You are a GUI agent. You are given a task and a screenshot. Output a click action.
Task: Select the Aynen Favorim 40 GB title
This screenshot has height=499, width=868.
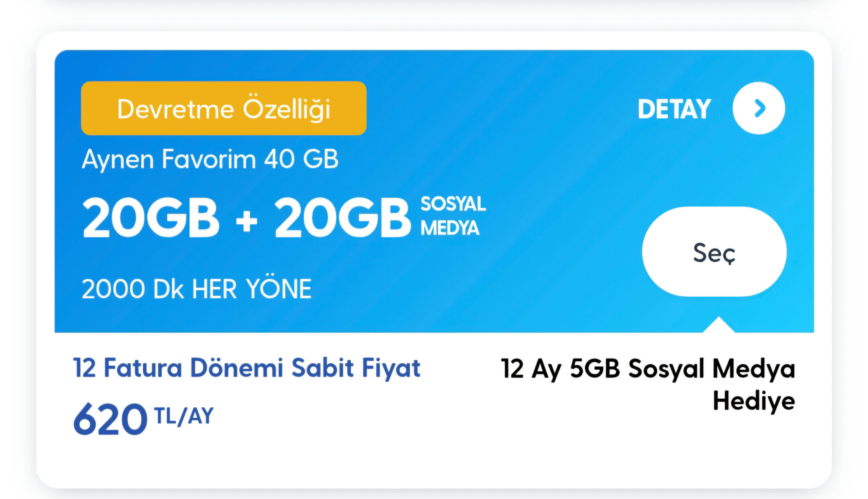210,159
